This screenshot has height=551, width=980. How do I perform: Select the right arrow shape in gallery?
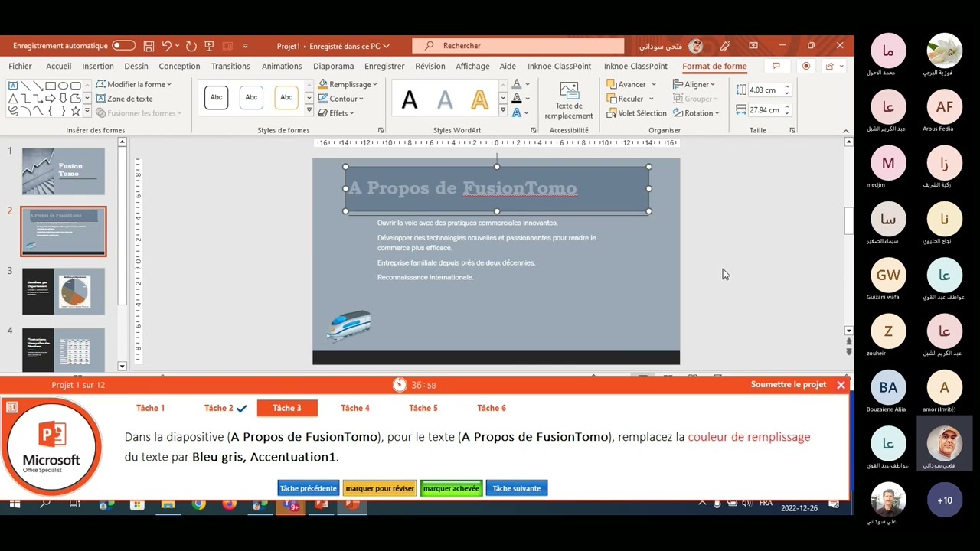coord(51,99)
